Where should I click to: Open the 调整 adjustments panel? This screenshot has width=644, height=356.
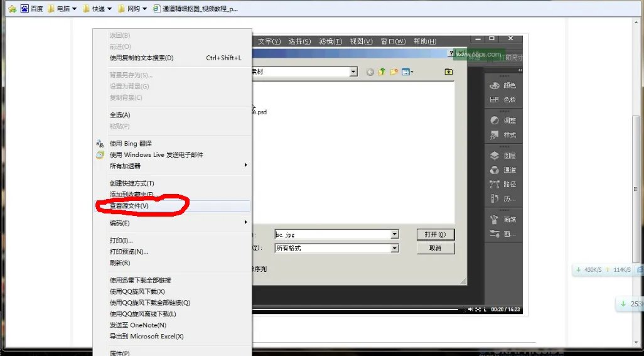503,121
